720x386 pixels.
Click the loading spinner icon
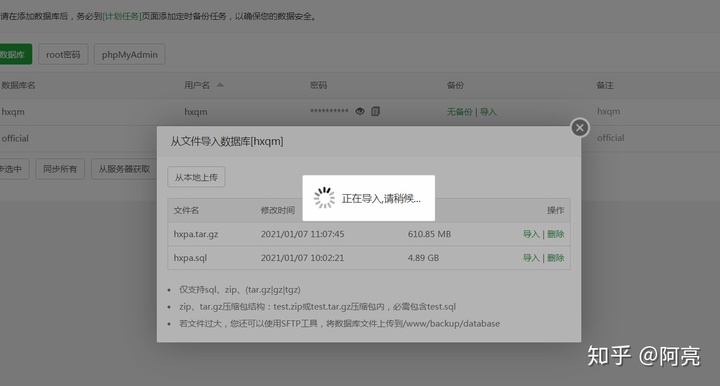324,198
